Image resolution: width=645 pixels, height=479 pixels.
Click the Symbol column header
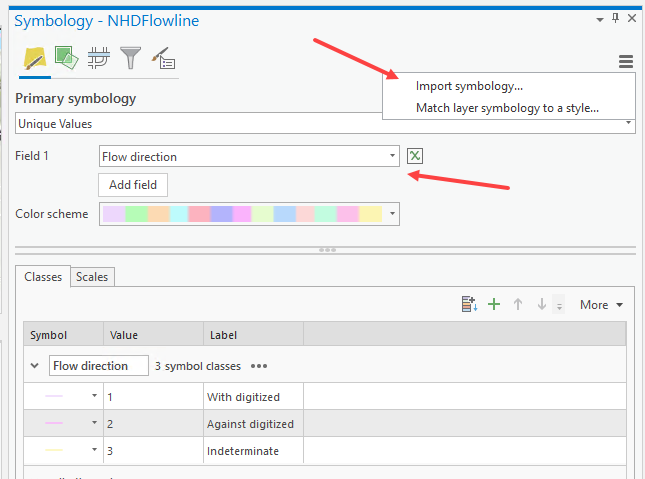(63, 335)
